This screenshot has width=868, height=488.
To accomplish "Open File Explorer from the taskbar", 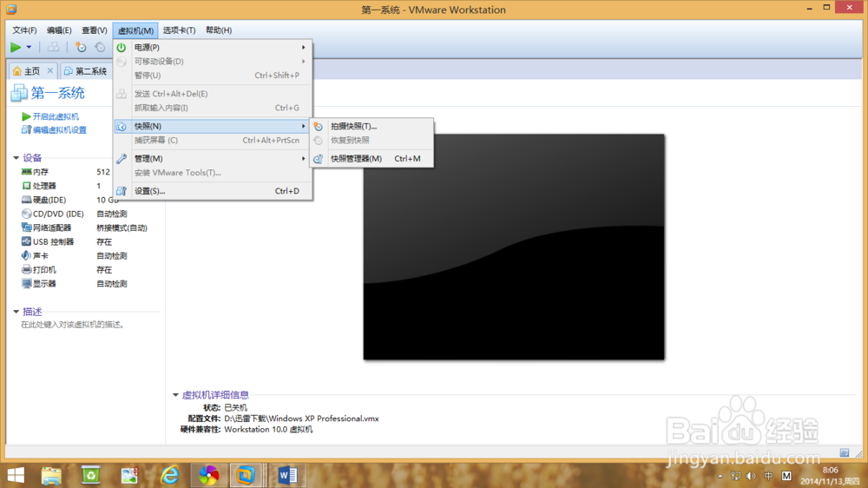I will click(x=51, y=475).
